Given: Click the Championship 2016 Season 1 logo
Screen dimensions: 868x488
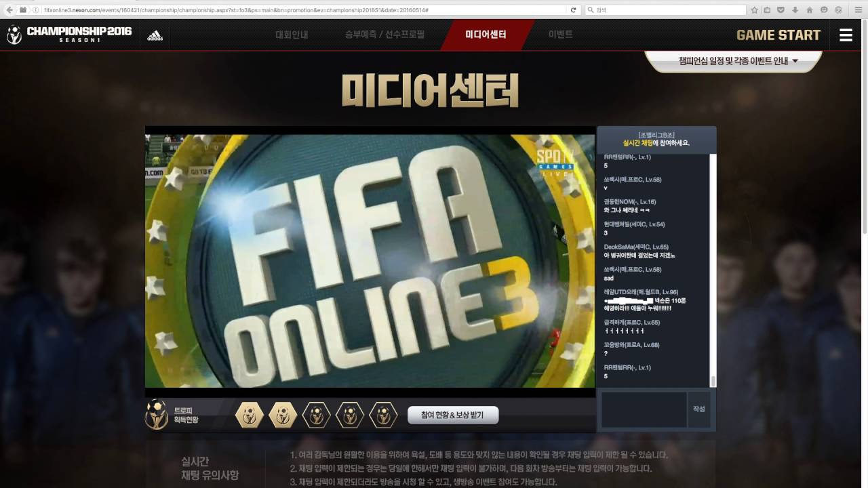Looking at the screenshot, I should pos(69,35).
